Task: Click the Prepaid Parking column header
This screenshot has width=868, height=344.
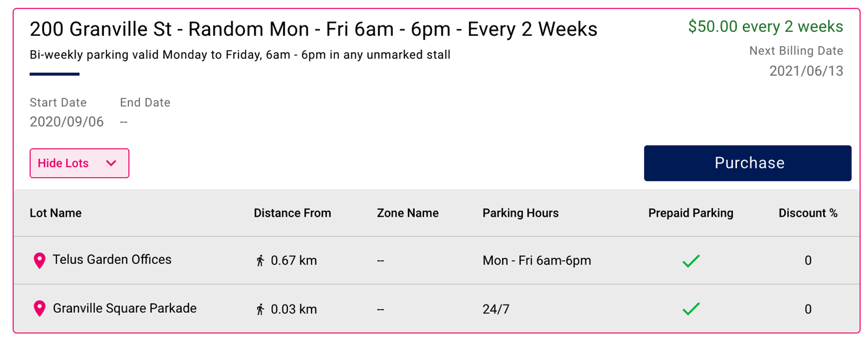Action: (690, 213)
